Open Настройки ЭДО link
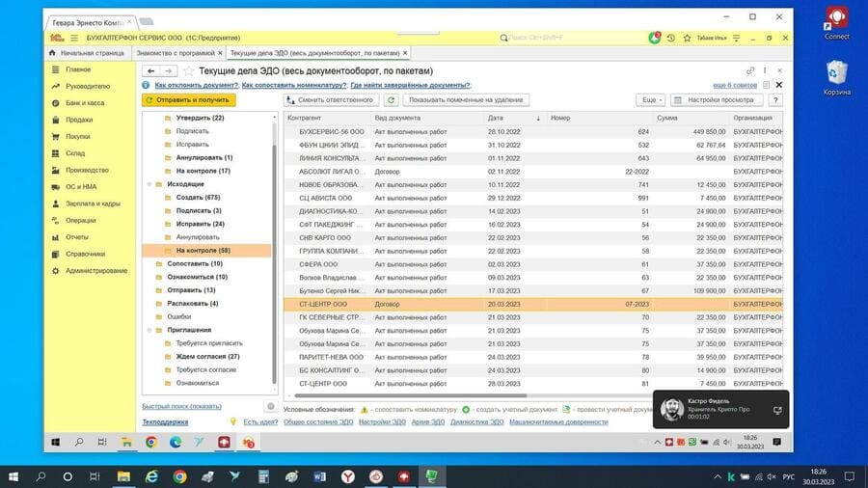Image resolution: width=868 pixels, height=488 pixels. point(382,421)
